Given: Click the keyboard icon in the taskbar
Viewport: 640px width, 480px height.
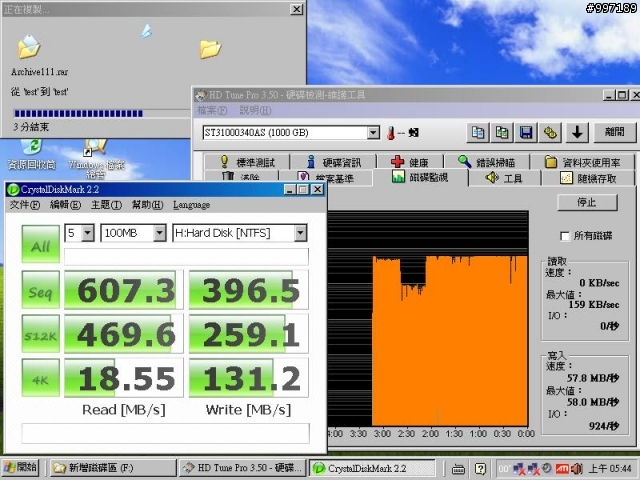Looking at the screenshot, I should coord(458,469).
